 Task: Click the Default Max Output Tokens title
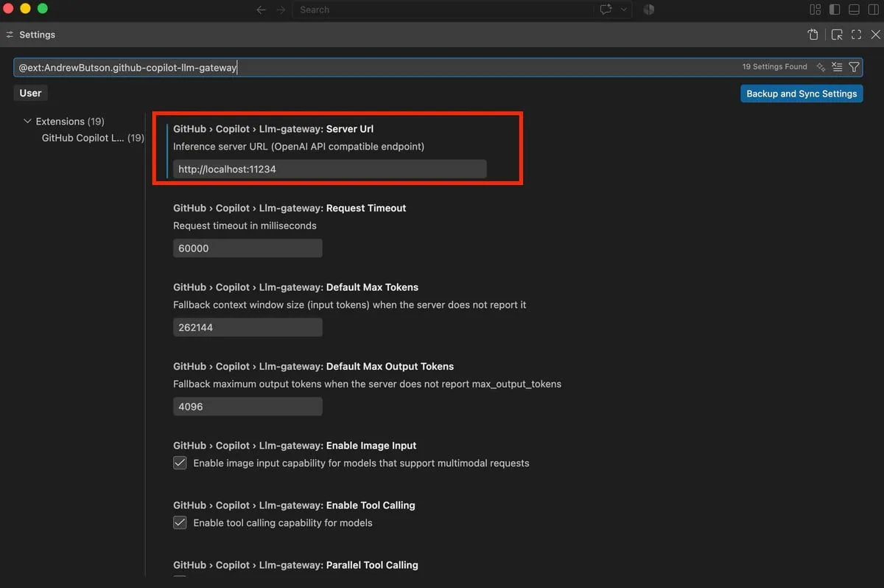313,366
